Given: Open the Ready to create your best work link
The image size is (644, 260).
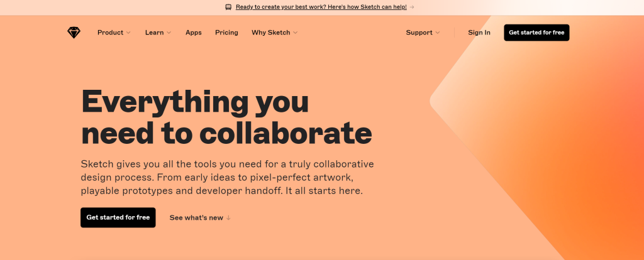Looking at the screenshot, I should point(321,7).
